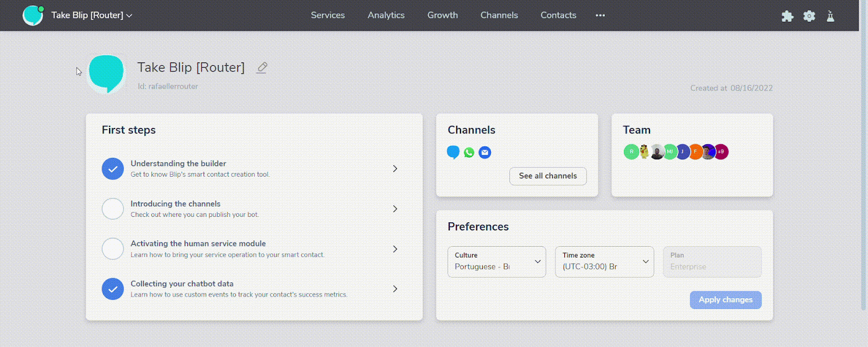Expand the 'Introducing the channels' chevron
The width and height of the screenshot is (868, 347).
[395, 209]
